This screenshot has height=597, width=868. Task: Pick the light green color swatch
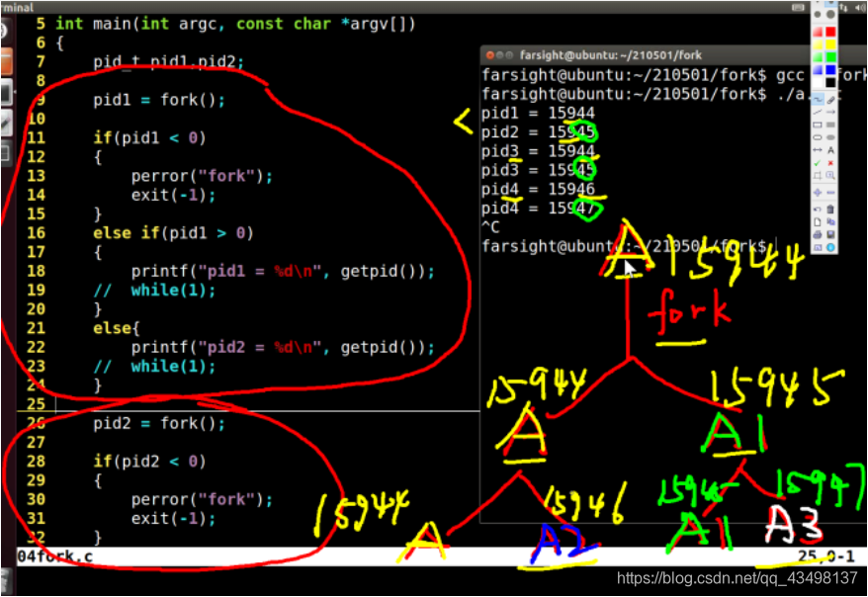[818, 57]
